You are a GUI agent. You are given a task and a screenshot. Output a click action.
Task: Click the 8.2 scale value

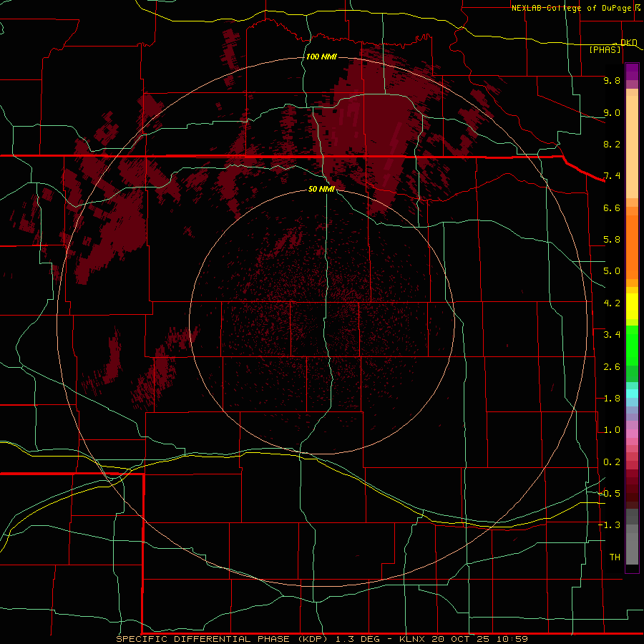tap(612, 144)
